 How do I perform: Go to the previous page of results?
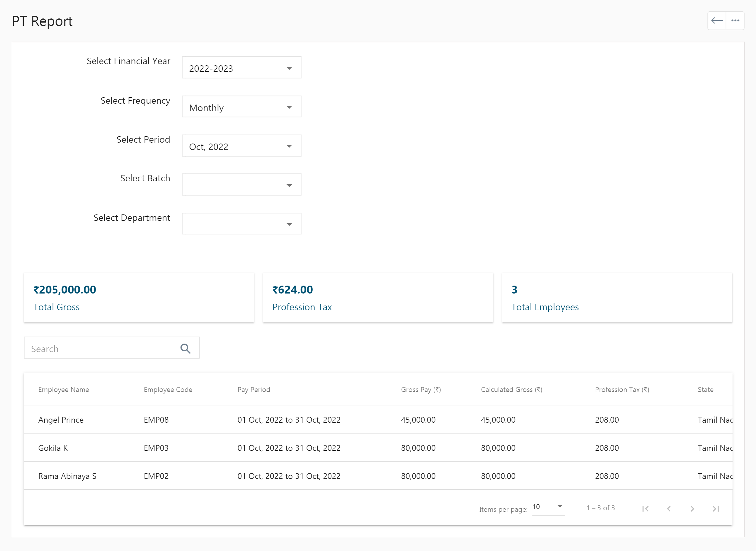click(x=669, y=509)
